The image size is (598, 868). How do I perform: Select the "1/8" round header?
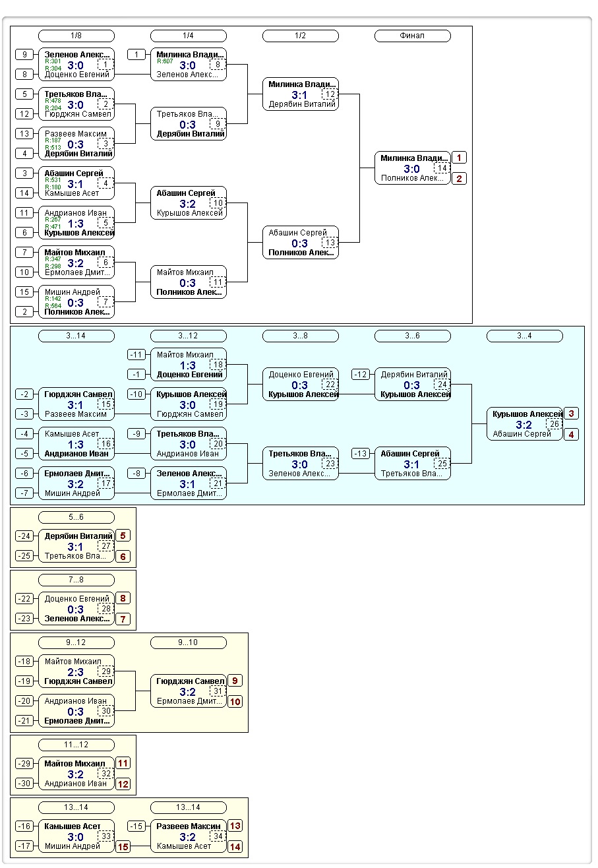[x=76, y=36]
